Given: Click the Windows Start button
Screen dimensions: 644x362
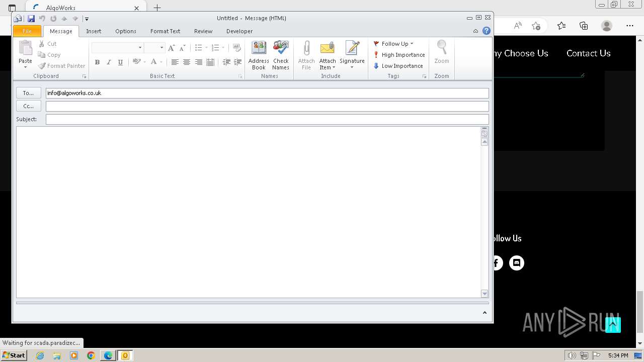Looking at the screenshot, I should click(x=14, y=355).
